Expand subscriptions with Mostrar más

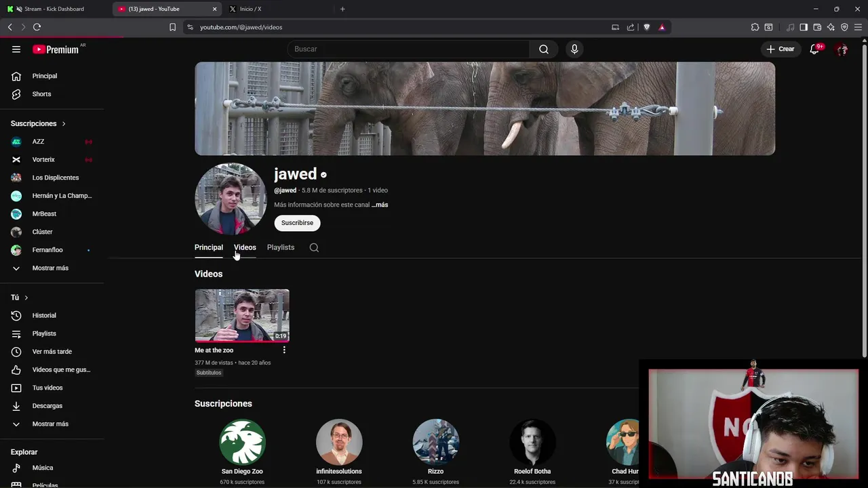point(52,268)
